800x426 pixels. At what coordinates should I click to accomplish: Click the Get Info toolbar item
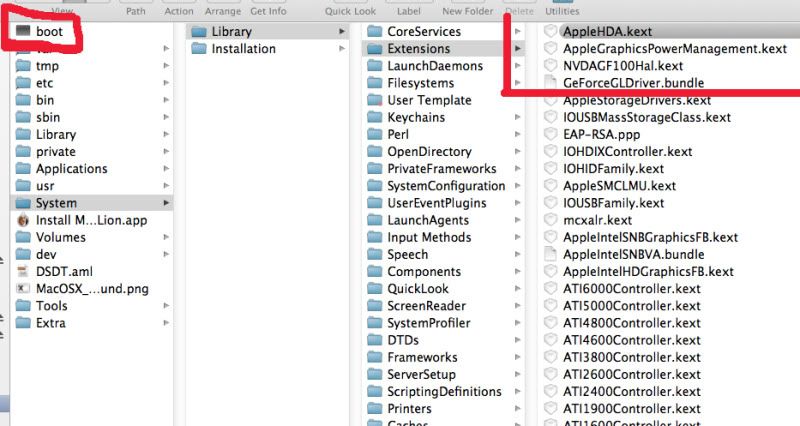pyautogui.click(x=268, y=11)
